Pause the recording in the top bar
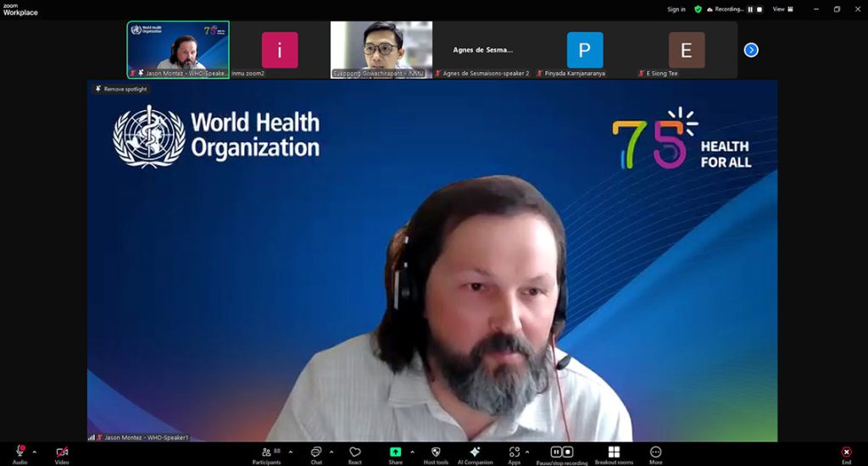 tap(748, 9)
